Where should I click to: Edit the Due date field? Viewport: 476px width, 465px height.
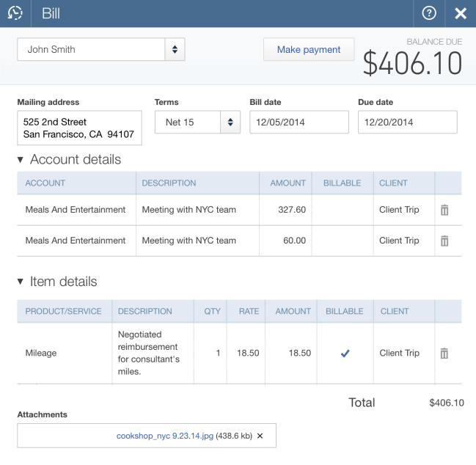[x=407, y=122]
